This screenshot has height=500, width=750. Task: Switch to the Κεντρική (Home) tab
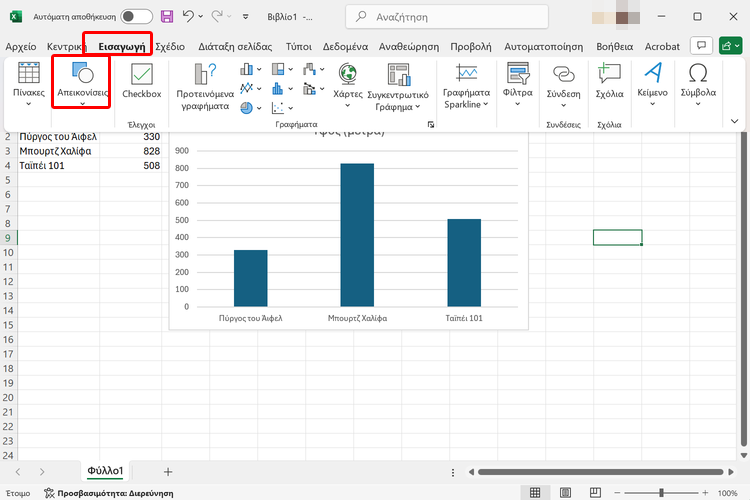click(x=66, y=46)
